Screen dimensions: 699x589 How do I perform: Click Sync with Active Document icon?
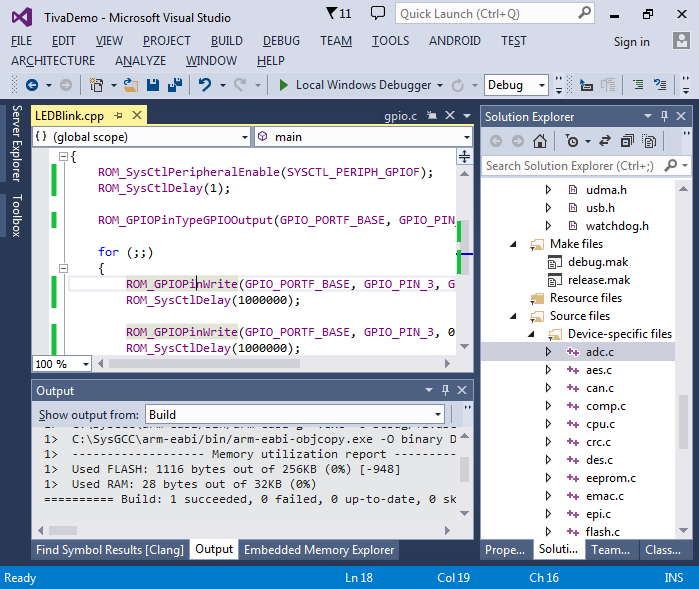point(604,141)
